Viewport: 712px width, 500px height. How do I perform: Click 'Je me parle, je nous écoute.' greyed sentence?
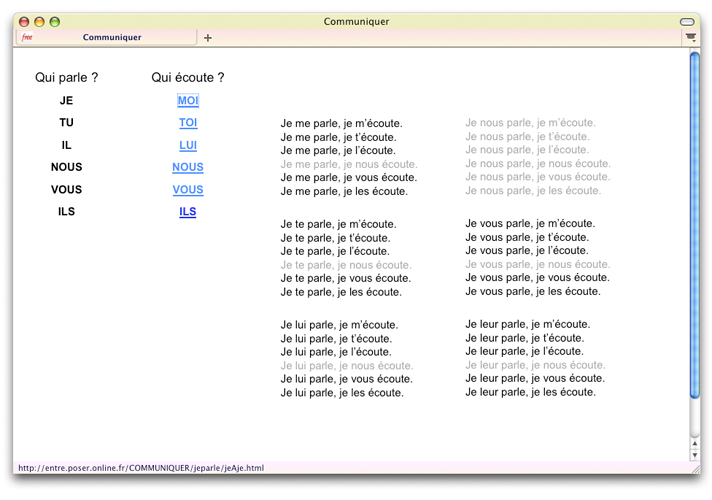349,164
